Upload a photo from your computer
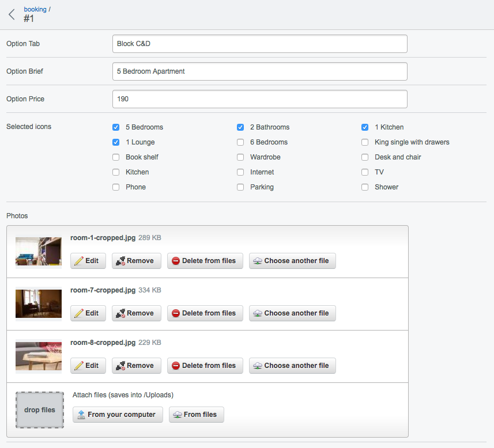This screenshot has width=494, height=448. pos(118,415)
